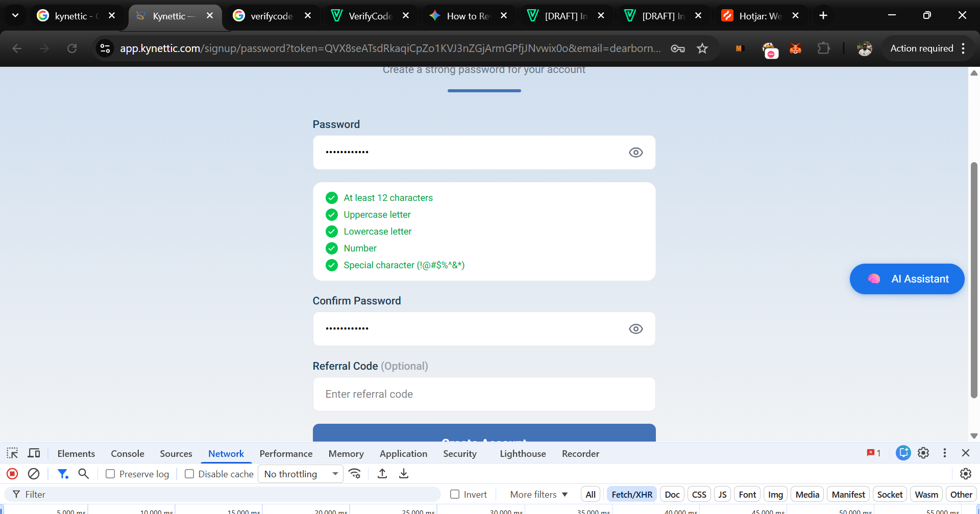Open Recorder panel tab

(580, 453)
